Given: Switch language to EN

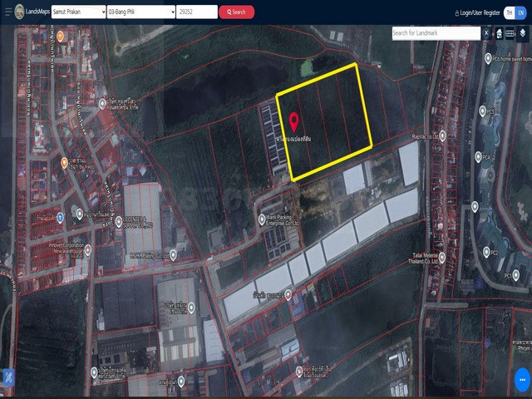Looking at the screenshot, I should point(521,12).
